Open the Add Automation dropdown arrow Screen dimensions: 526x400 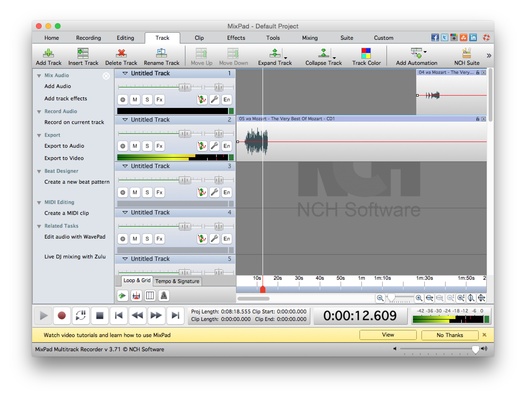425,52
